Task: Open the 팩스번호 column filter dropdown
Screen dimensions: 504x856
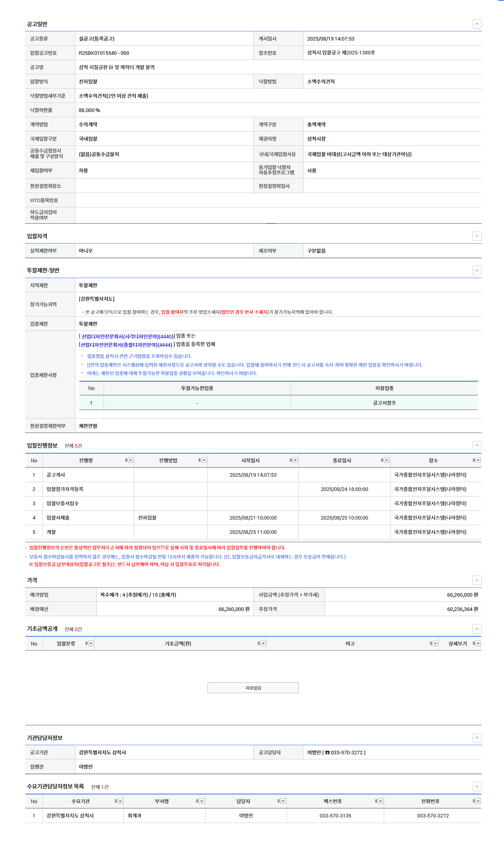Action: [x=381, y=801]
